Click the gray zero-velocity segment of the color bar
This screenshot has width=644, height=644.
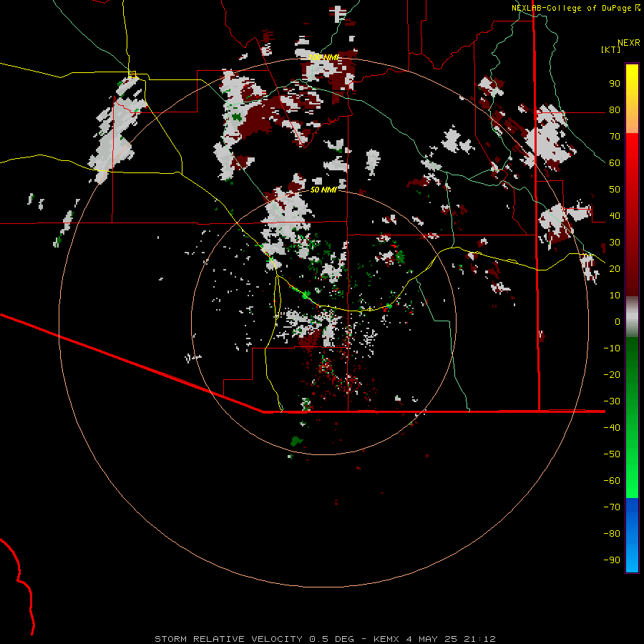pyautogui.click(x=632, y=317)
